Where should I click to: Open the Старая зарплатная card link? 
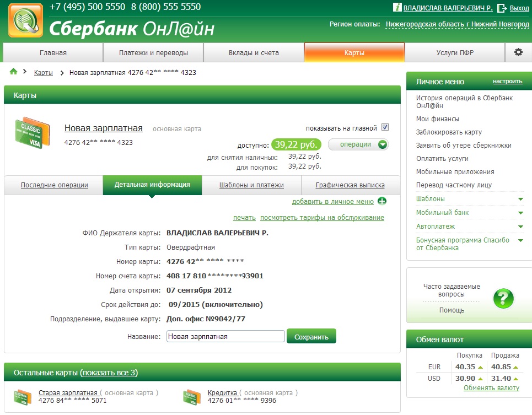tap(68, 392)
